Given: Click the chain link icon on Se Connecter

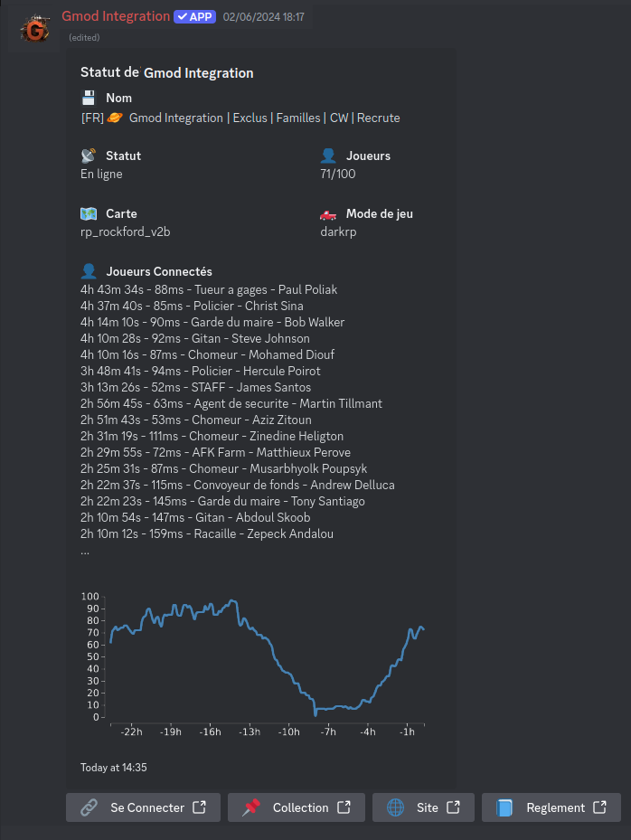Looking at the screenshot, I should 89,807.
